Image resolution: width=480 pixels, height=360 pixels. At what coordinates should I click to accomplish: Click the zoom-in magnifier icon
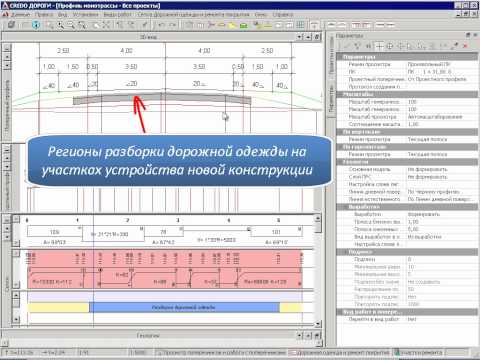pyautogui.click(x=60, y=25)
